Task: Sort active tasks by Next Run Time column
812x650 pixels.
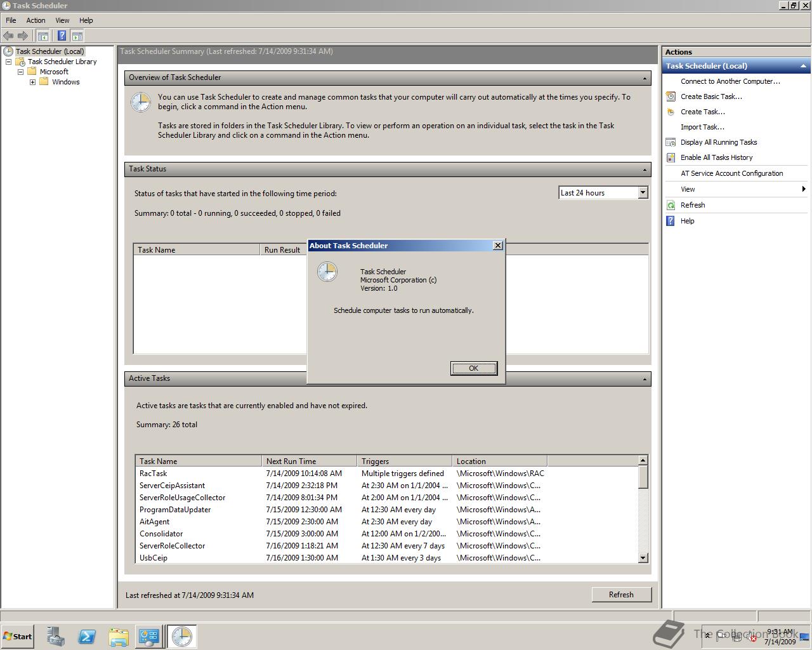Action: tap(310, 461)
